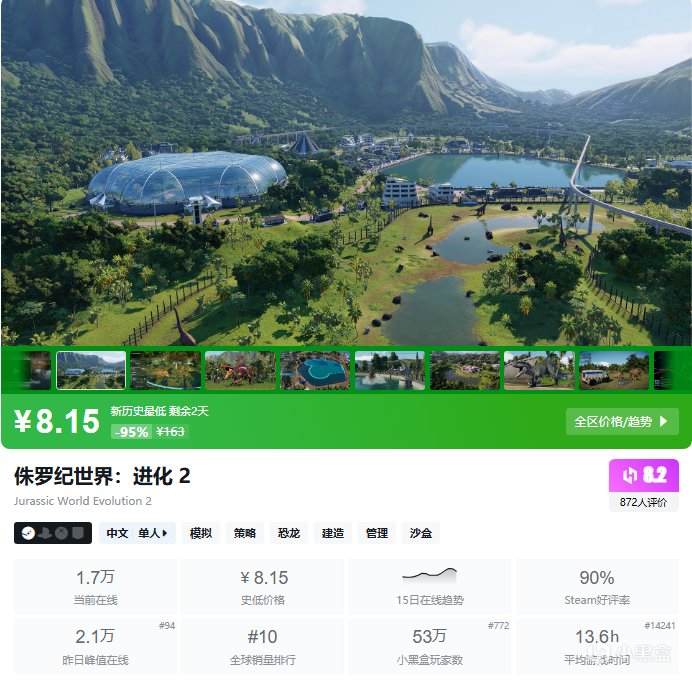Image resolution: width=692 pixels, height=682 pixels.
Task: Click the Epic platform icon
Action: [78, 533]
